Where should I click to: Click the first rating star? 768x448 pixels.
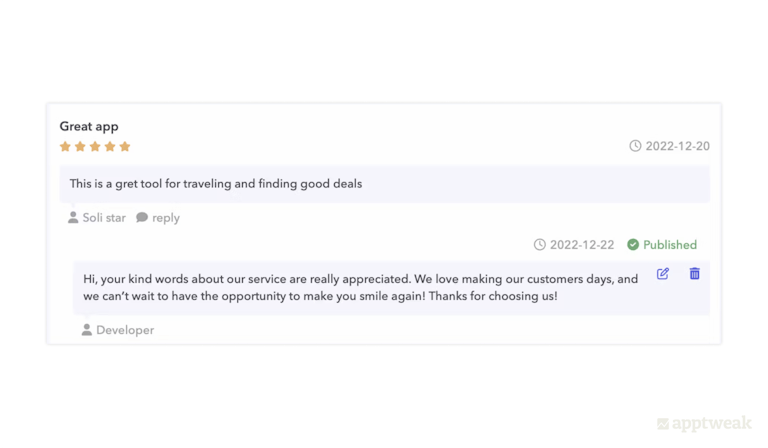66,146
